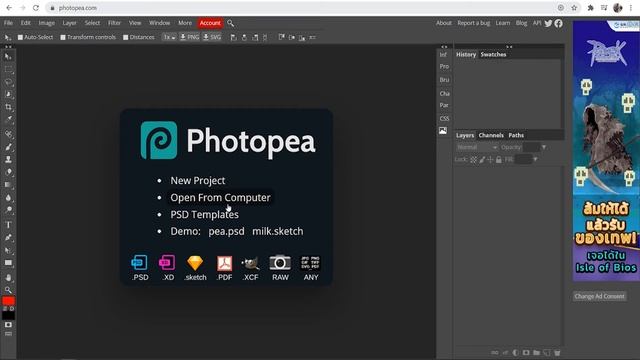The height and width of the screenshot is (360, 640).
Task: Click the new folder icon in Layers
Action: click(x=536, y=353)
